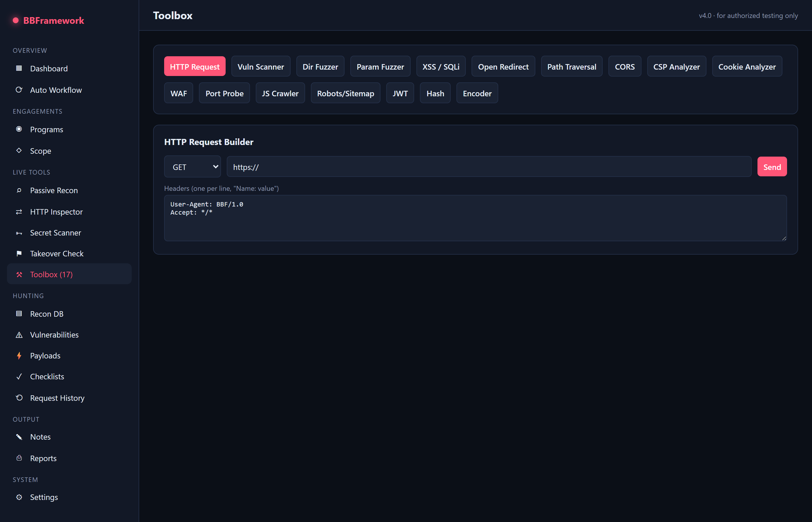
Task: Click the Reports icon
Action: click(19, 458)
